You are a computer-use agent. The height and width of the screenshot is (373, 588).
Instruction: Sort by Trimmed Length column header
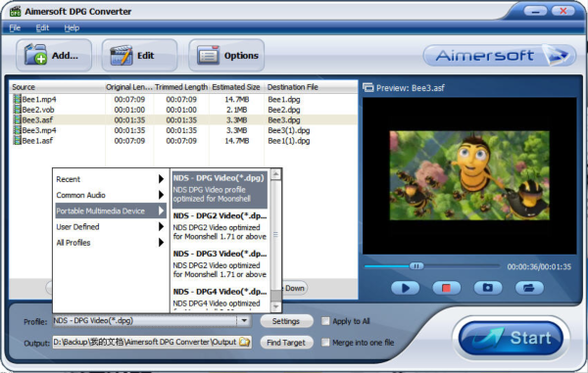(x=181, y=87)
